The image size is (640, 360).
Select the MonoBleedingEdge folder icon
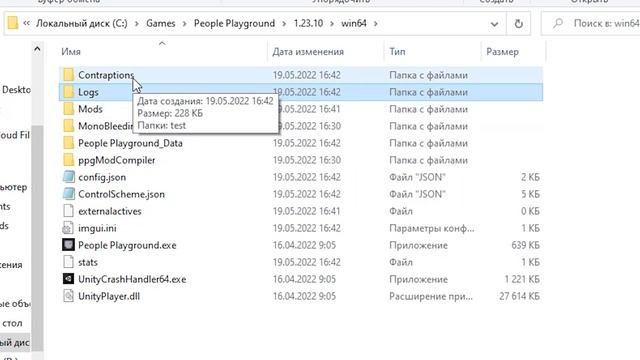[69, 126]
